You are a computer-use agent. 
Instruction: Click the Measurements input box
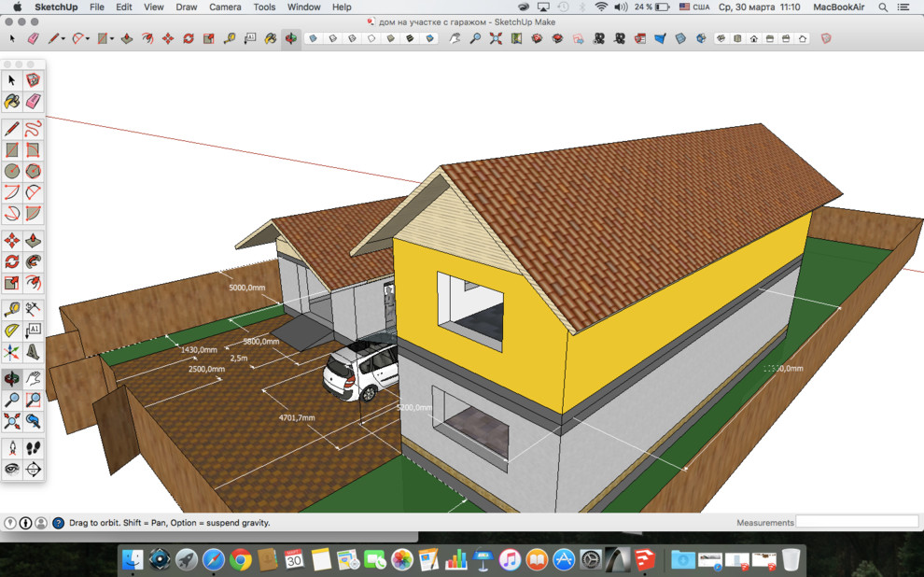coord(857,523)
